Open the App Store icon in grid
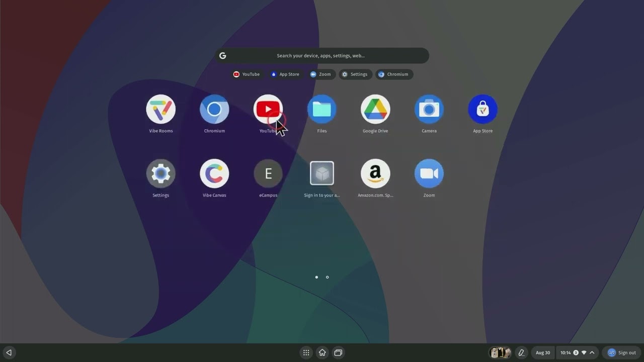This screenshot has width=644, height=362. point(482,109)
